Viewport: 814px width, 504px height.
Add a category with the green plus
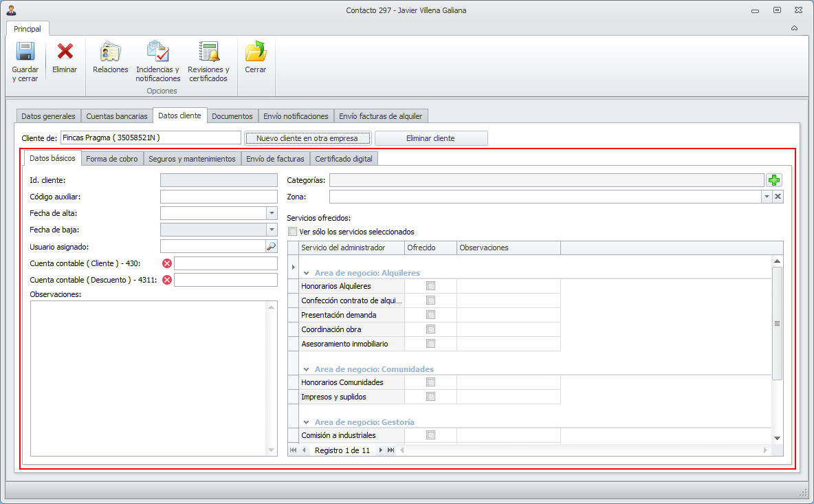click(775, 180)
